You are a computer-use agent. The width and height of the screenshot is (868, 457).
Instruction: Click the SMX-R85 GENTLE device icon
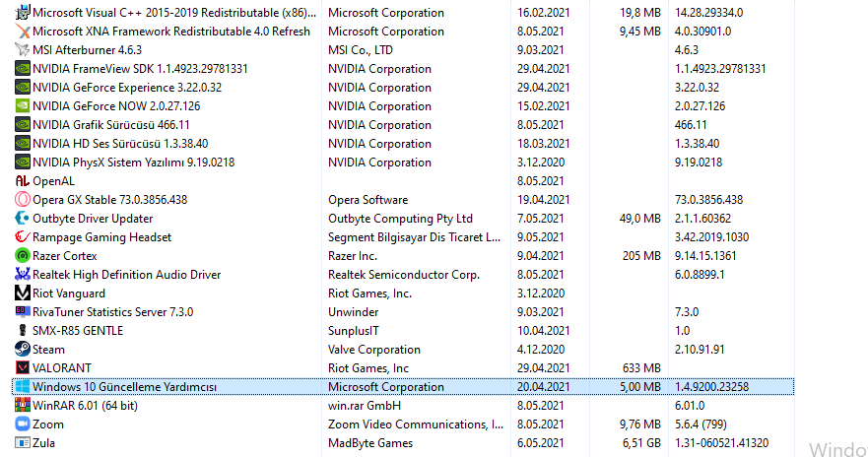22,330
